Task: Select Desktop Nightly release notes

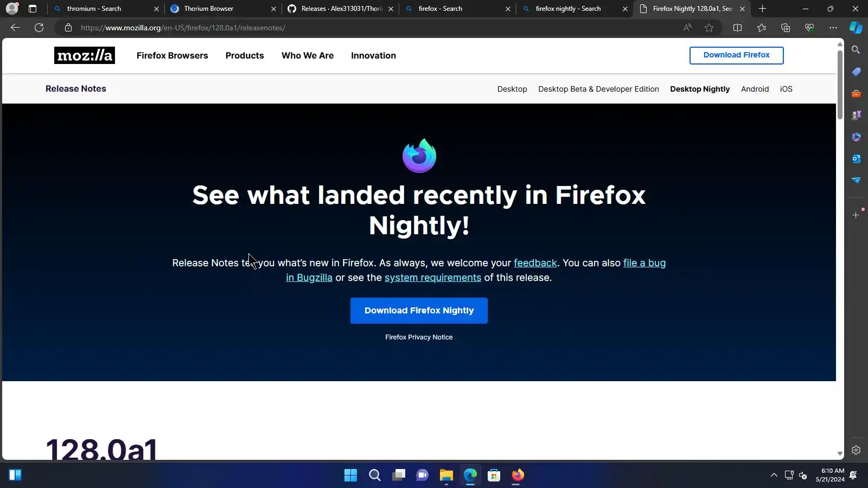Action: (x=700, y=89)
